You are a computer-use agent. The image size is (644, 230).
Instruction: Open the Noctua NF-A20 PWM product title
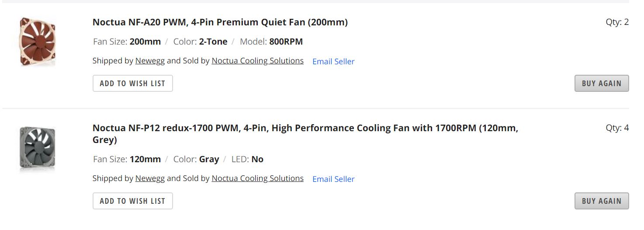pyautogui.click(x=220, y=22)
